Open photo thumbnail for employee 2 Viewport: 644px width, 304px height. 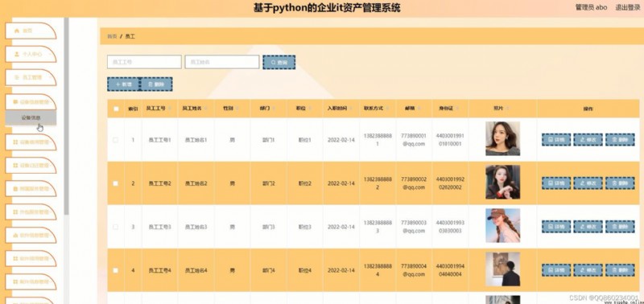pos(502,182)
